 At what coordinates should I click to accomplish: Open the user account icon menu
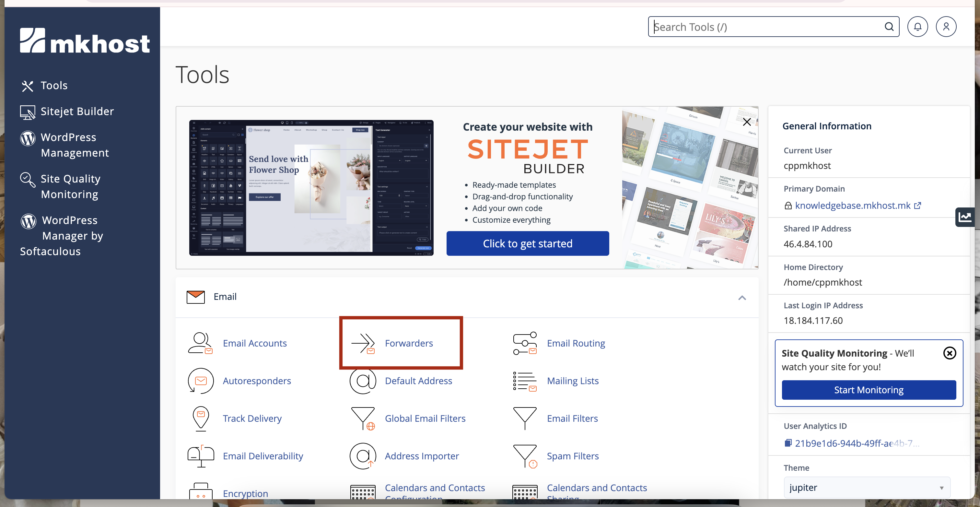(946, 27)
